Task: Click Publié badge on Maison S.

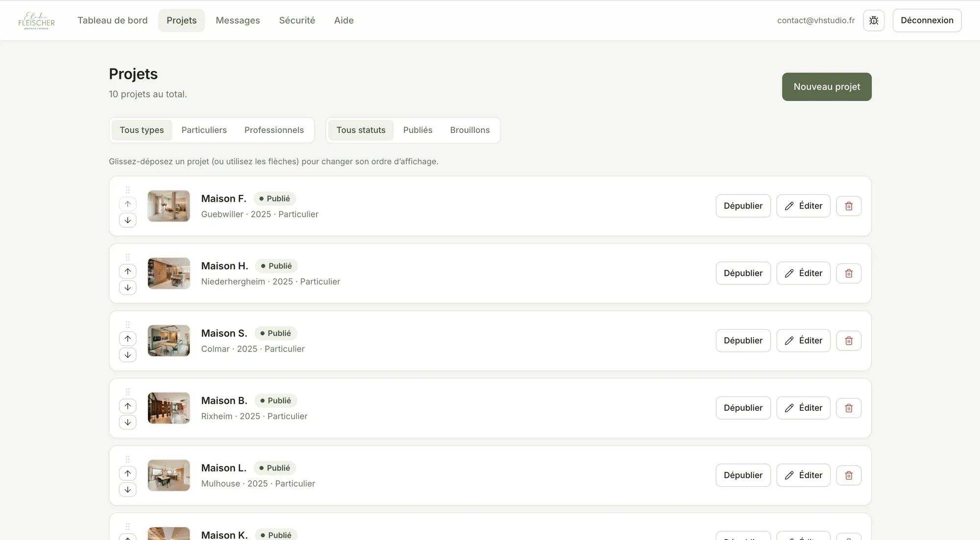Action: [275, 333]
